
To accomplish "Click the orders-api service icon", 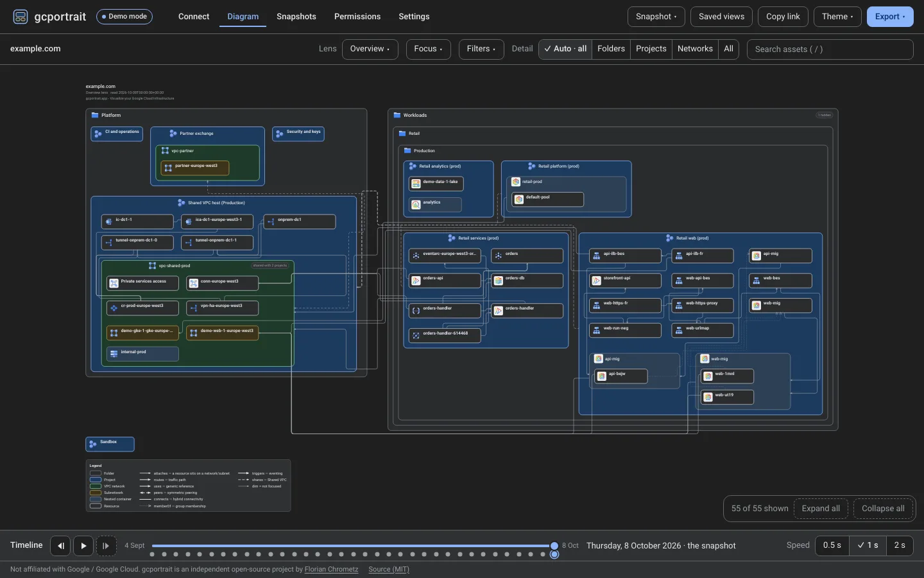I will click(416, 281).
